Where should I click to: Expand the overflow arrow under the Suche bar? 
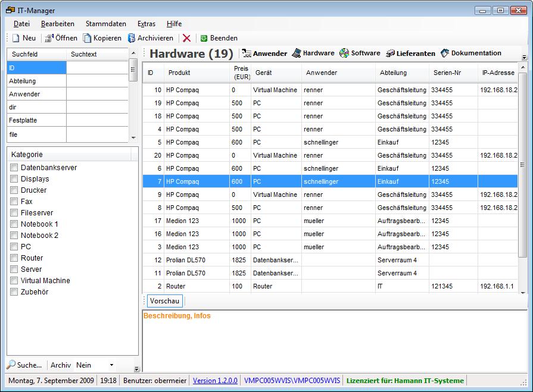pyautogui.click(x=136, y=369)
